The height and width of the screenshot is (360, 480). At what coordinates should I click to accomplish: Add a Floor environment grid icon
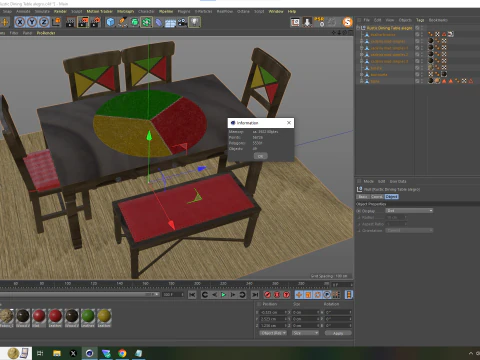[x=170, y=22]
